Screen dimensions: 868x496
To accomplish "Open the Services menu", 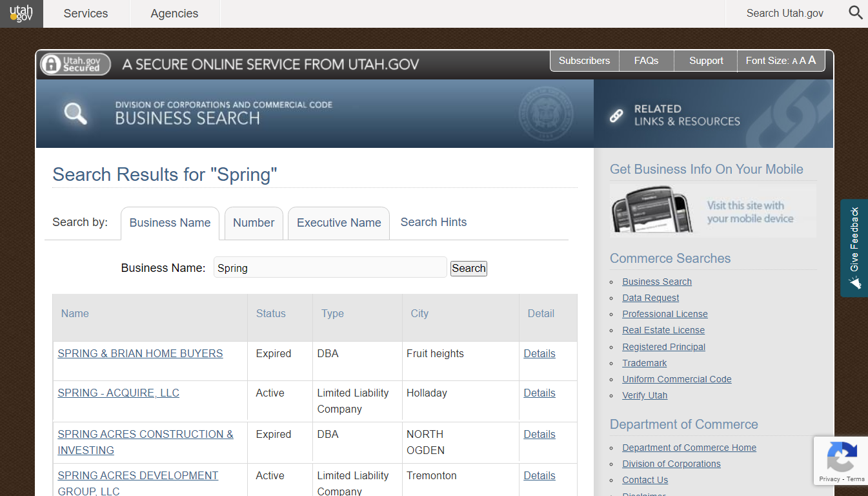I will (x=86, y=14).
